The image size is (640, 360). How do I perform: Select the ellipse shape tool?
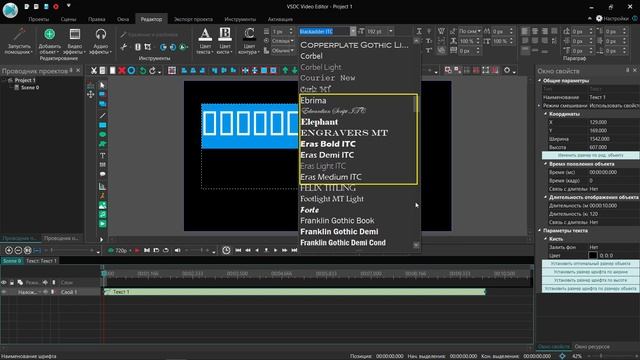point(102,135)
